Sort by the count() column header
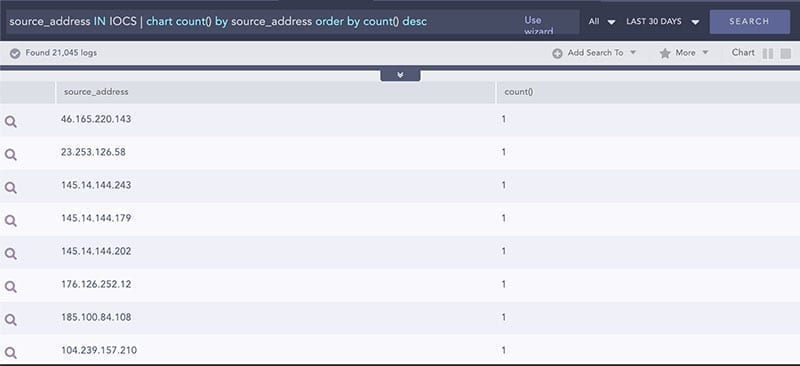Screen dimensions: 800x366 pyautogui.click(x=648, y=92)
